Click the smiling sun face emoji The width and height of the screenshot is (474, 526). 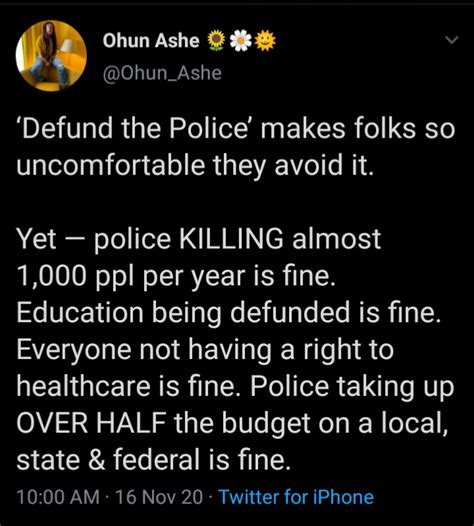pos(265,40)
